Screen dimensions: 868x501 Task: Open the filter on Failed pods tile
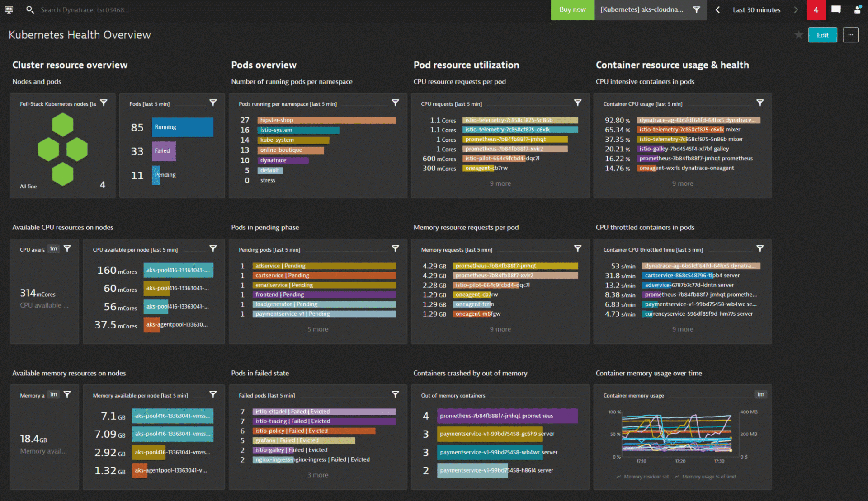(396, 394)
